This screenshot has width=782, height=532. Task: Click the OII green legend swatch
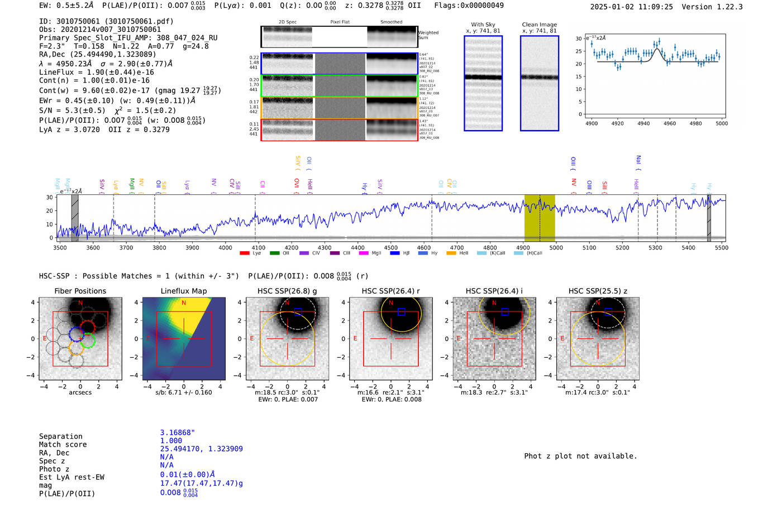coord(274,253)
